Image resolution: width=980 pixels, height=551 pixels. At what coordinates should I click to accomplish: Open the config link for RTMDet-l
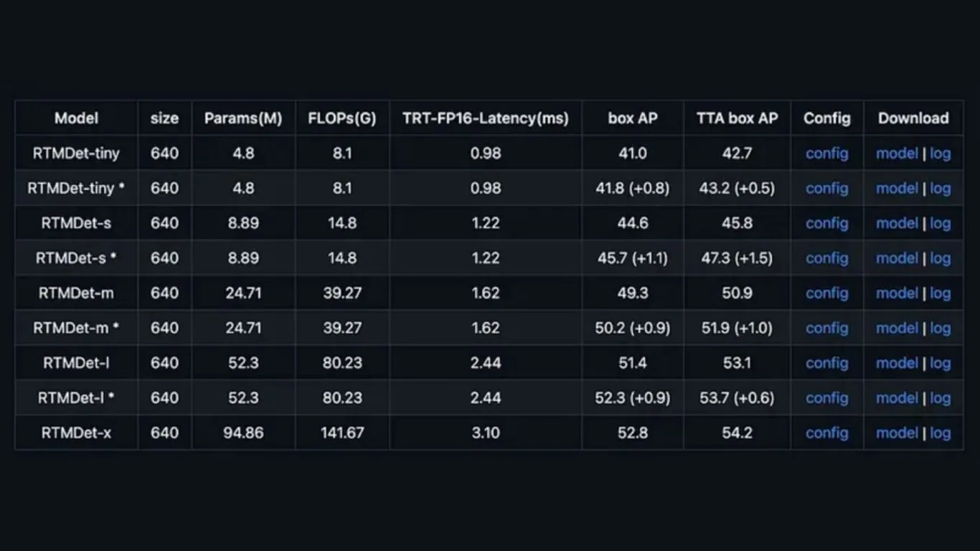(827, 363)
